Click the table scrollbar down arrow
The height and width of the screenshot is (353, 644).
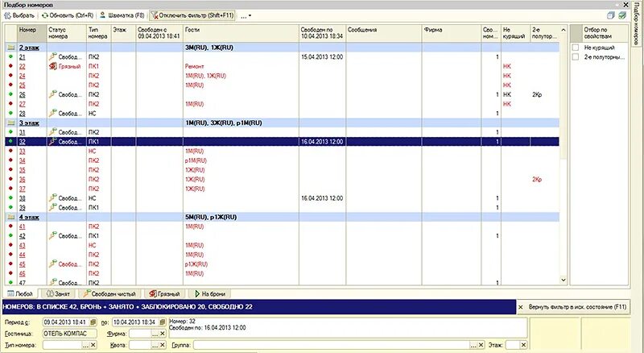tap(563, 280)
